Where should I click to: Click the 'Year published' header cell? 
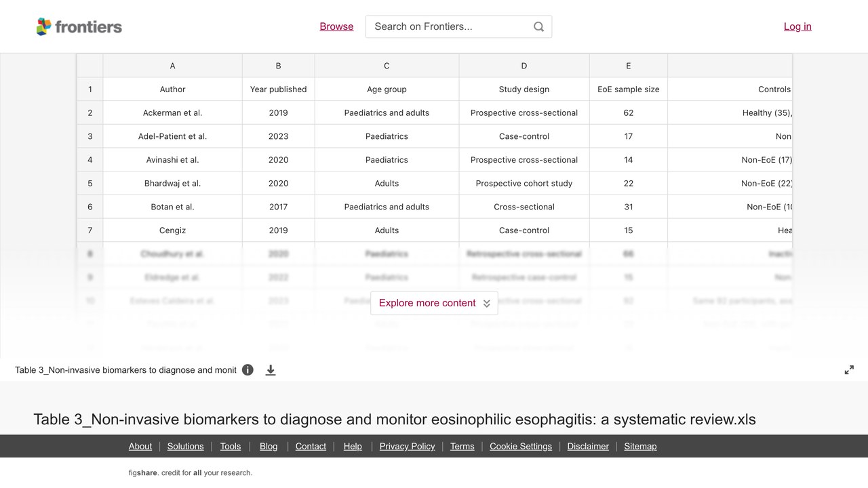(x=278, y=89)
